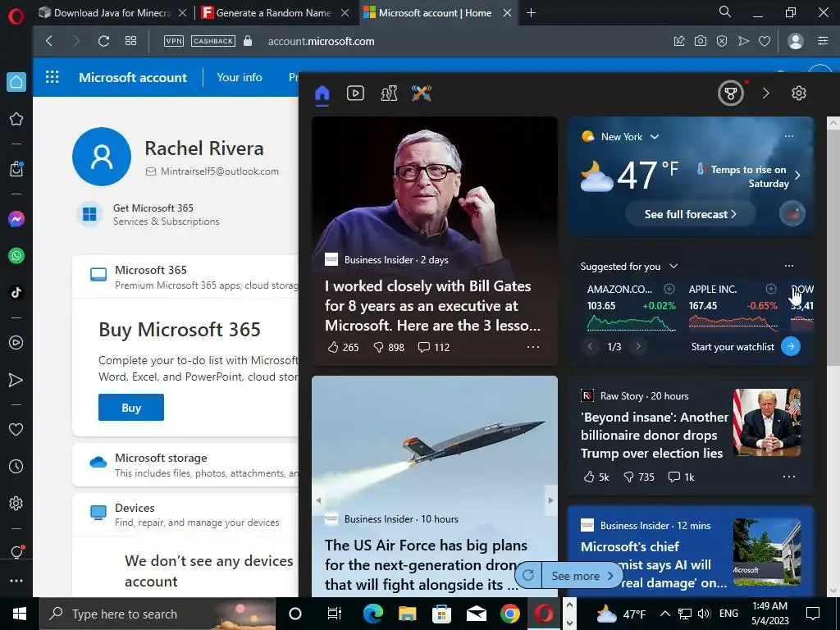Open the sidebar player icon

[x=16, y=343]
